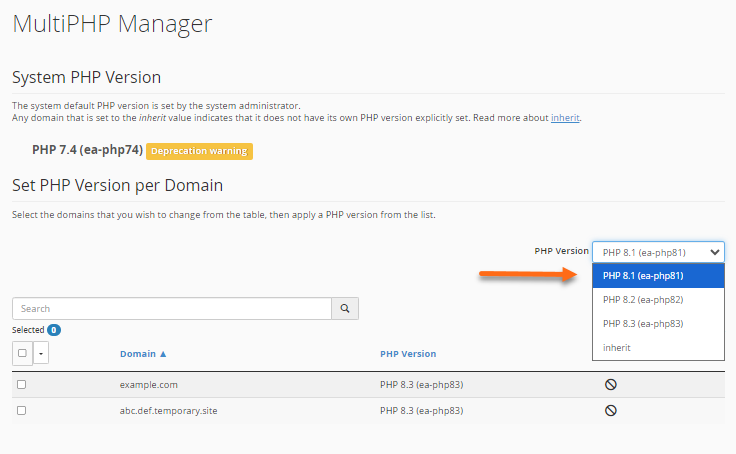Check the abc.def.temporary.site checkbox
This screenshot has height=454, width=736.
[22, 410]
